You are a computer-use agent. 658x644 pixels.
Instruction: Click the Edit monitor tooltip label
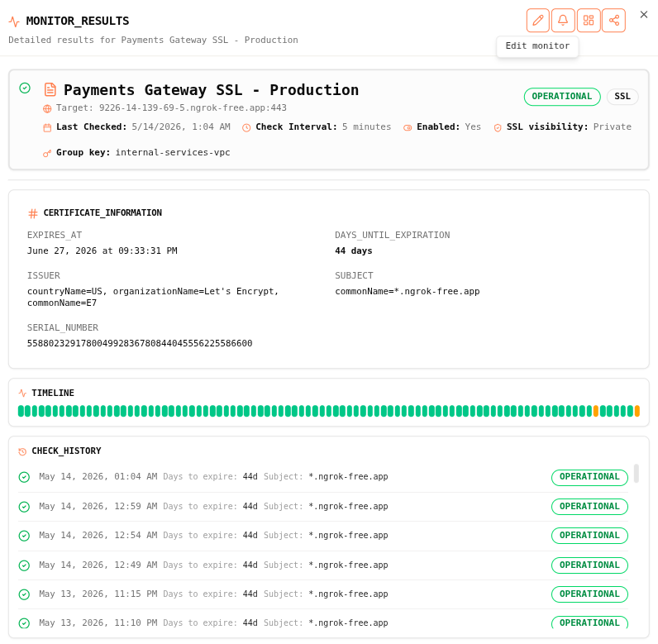(x=537, y=45)
